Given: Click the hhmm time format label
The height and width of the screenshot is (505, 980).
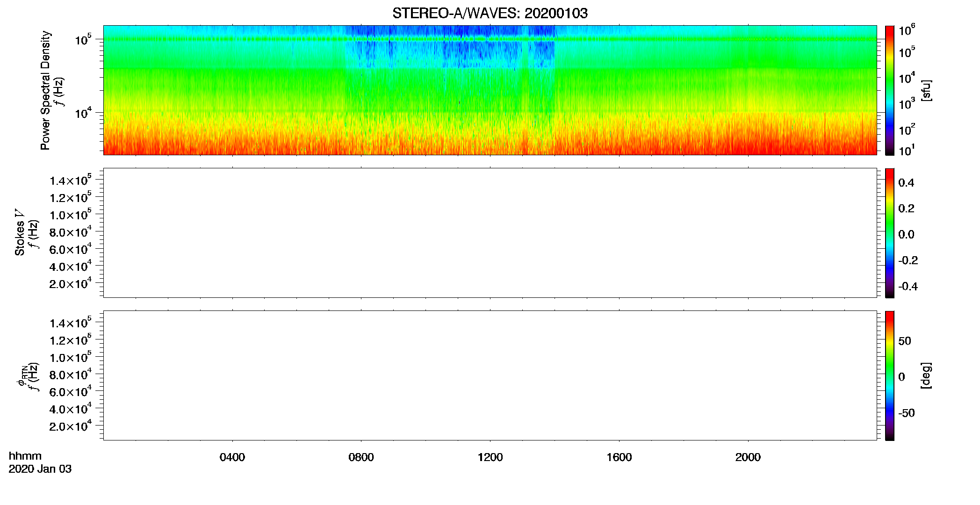Looking at the screenshot, I should [25, 456].
